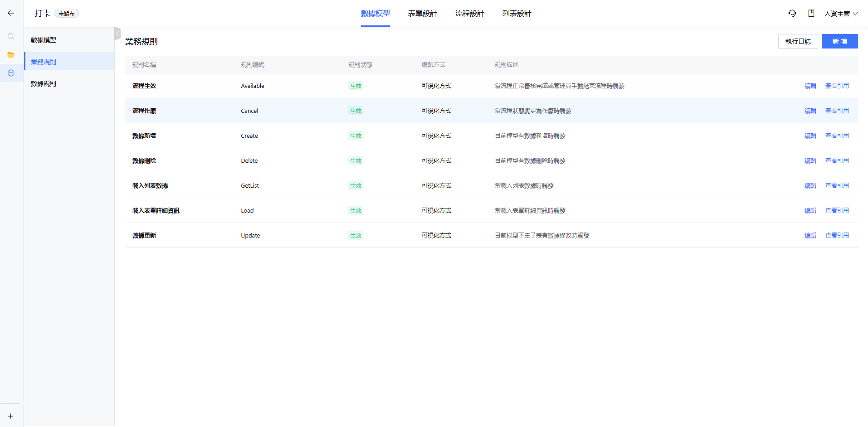Click the GetList rule code cell

point(250,185)
